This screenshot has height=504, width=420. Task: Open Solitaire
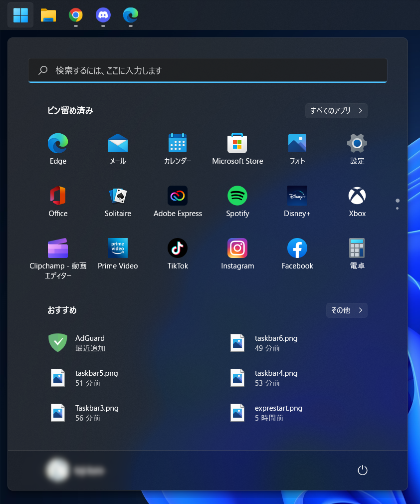118,202
